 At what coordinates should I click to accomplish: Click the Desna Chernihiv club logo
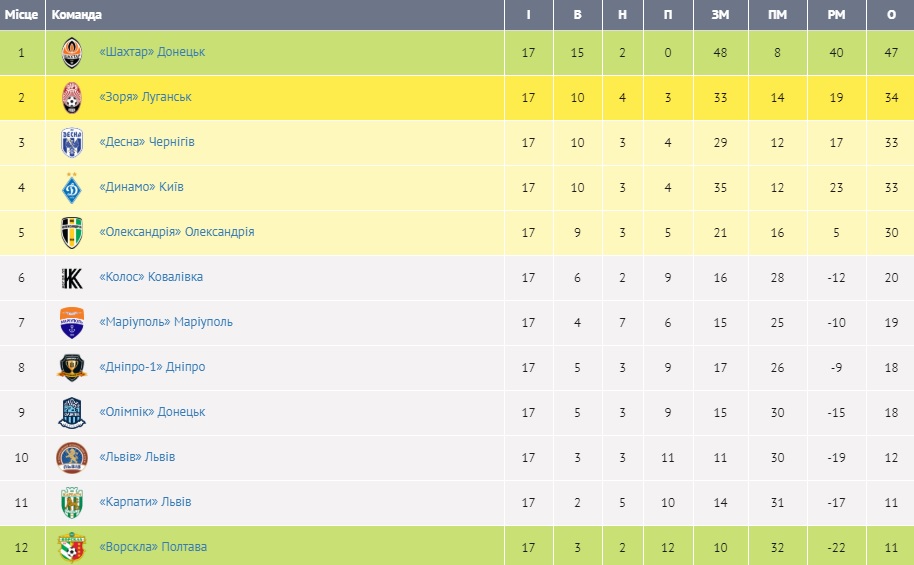click(x=72, y=142)
